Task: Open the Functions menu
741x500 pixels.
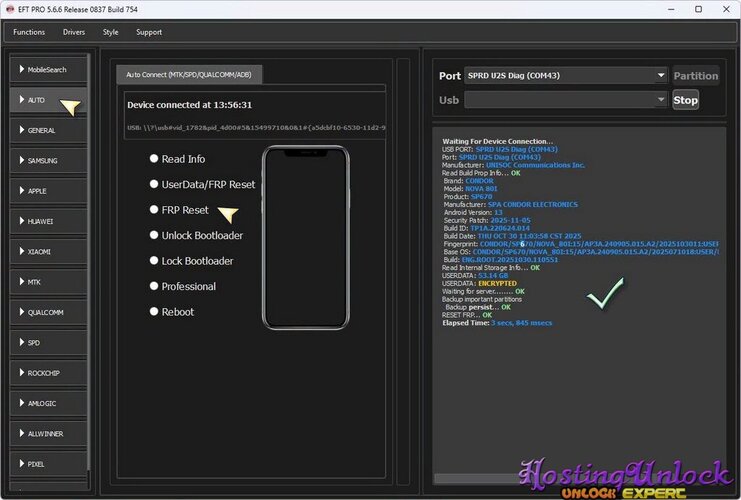Action: point(29,32)
